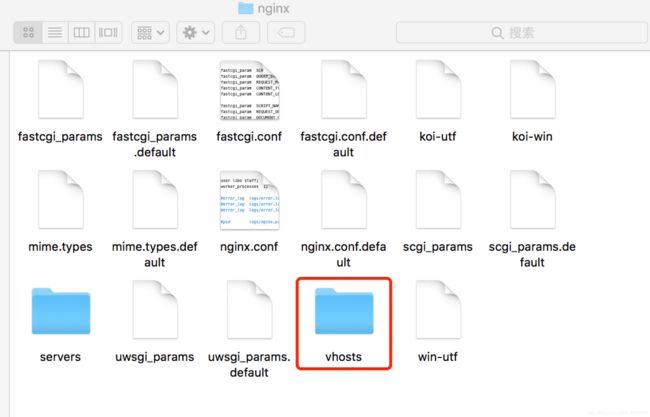This screenshot has height=417, width=650.
Task: Select the scgi_params.default file icon
Action: (x=533, y=200)
